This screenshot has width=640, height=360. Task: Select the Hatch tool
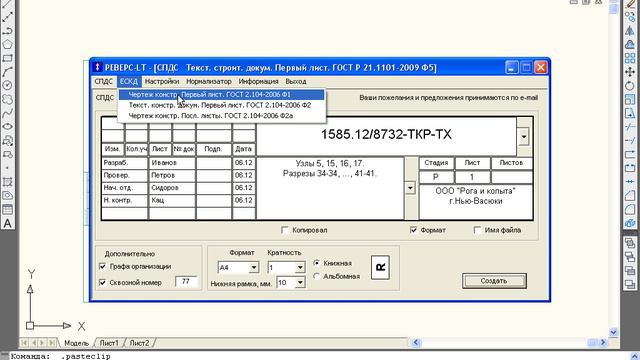(x=7, y=182)
